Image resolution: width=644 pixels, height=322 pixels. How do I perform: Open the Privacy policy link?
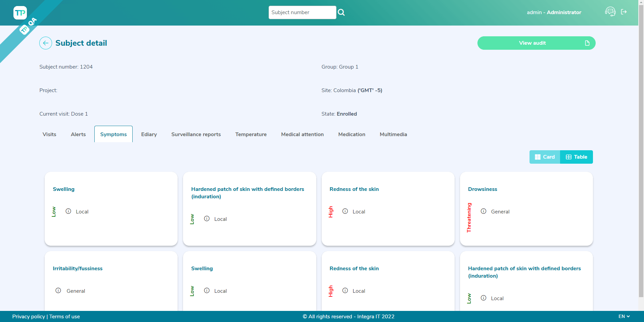click(29, 316)
